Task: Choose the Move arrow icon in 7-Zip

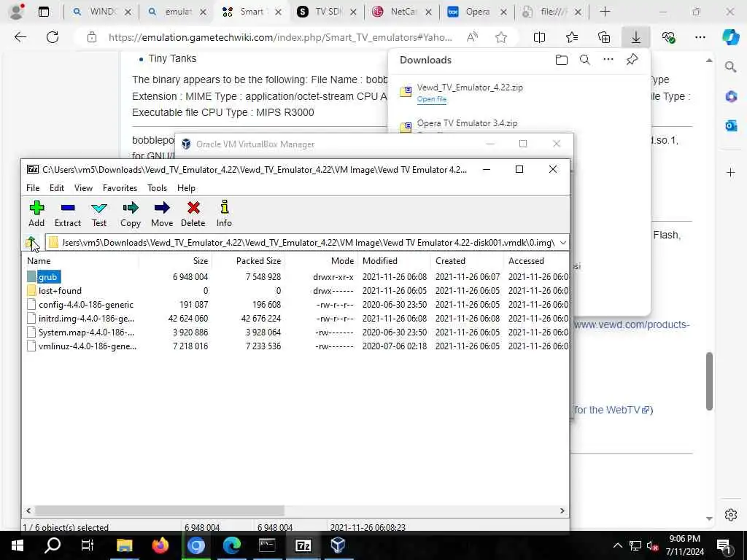Action: pos(162,214)
